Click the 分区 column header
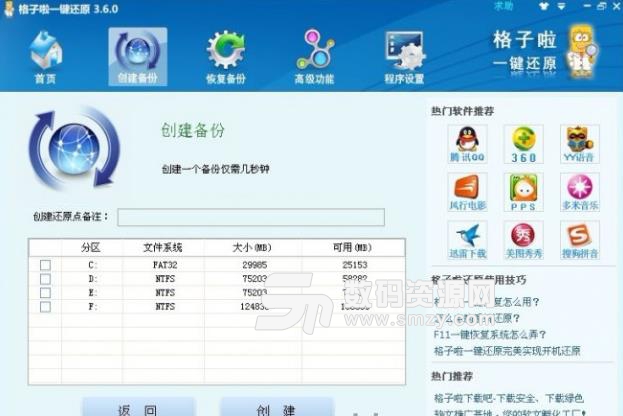623x416 pixels. point(91,248)
